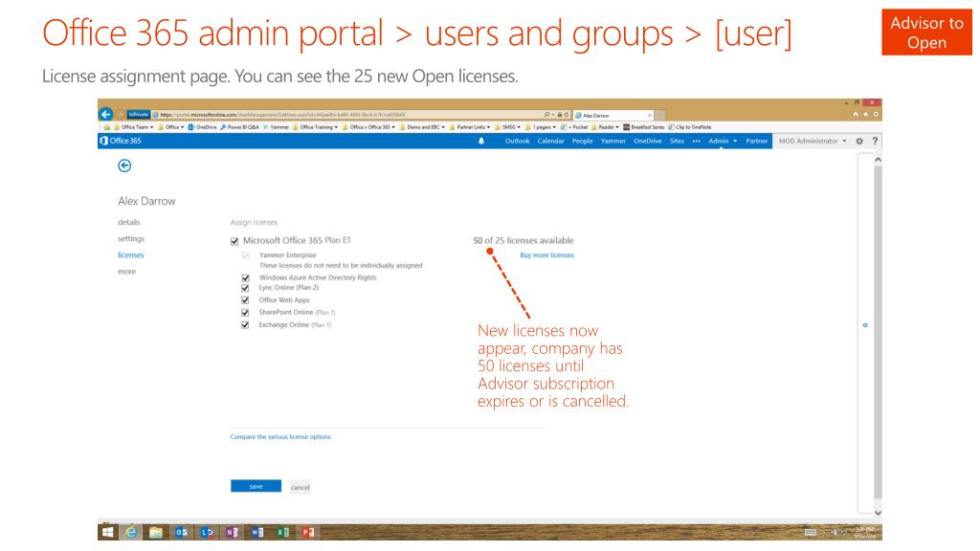Click the browser back arrow button
The height and width of the screenshot is (551, 980).
pyautogui.click(x=105, y=115)
